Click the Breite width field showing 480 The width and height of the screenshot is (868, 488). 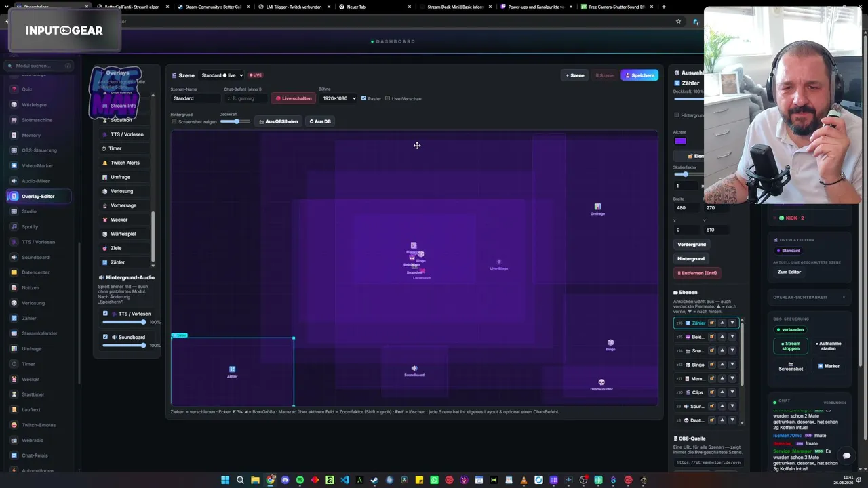click(x=687, y=208)
